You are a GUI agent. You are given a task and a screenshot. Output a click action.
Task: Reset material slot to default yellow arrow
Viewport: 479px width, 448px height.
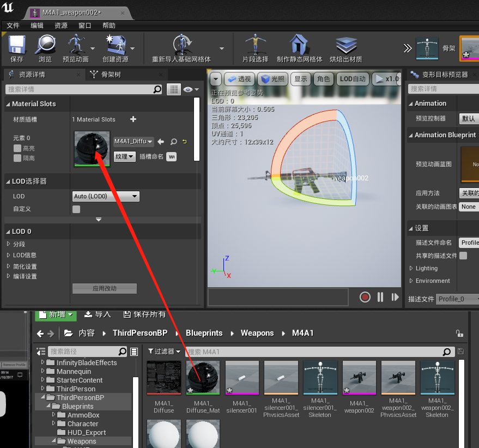point(185,142)
